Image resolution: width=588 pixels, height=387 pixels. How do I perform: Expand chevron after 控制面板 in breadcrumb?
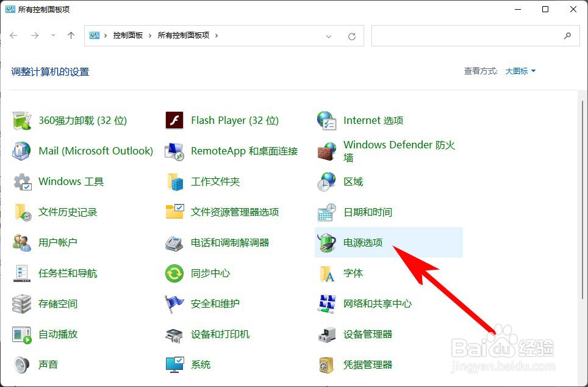coord(150,35)
